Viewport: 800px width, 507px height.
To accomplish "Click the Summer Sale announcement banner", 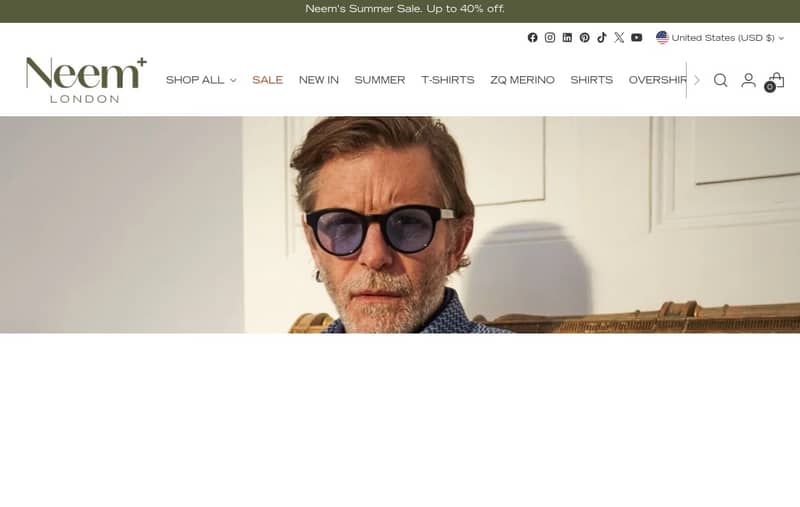I will point(405,9).
